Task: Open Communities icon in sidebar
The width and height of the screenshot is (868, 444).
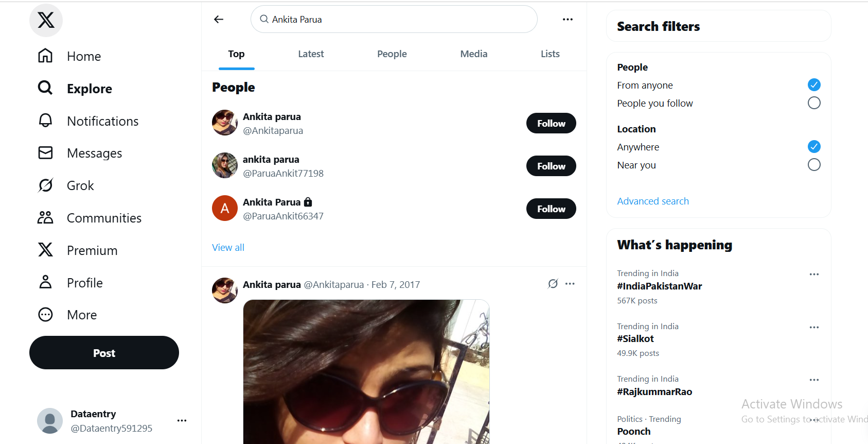Action: pos(45,218)
